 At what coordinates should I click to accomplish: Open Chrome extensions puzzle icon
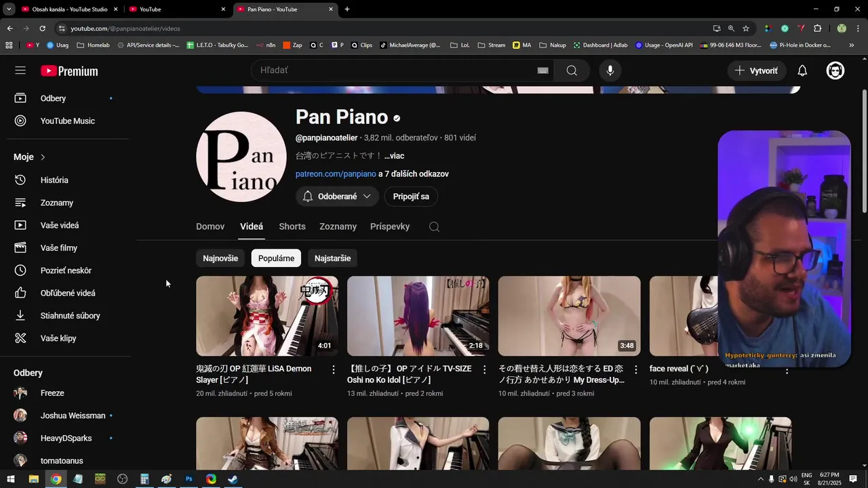pos(817,28)
